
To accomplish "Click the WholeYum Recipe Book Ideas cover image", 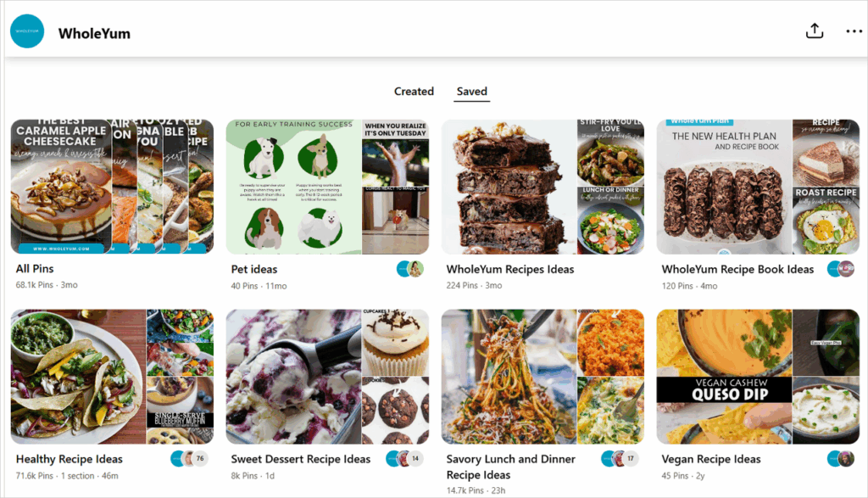I will tap(759, 186).
